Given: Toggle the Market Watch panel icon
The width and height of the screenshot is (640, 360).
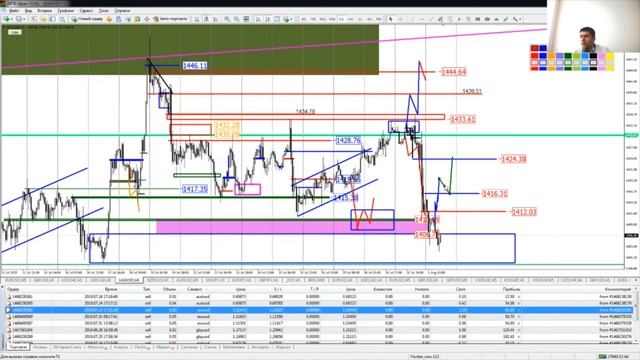Looking at the screenshot, I should [x=34, y=19].
